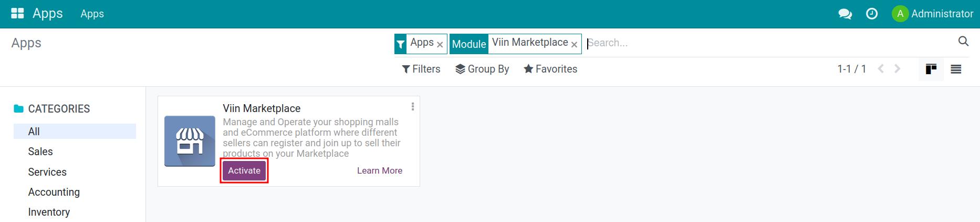Open Learn More for Viin Marketplace
The height and width of the screenshot is (222, 980).
tap(380, 170)
